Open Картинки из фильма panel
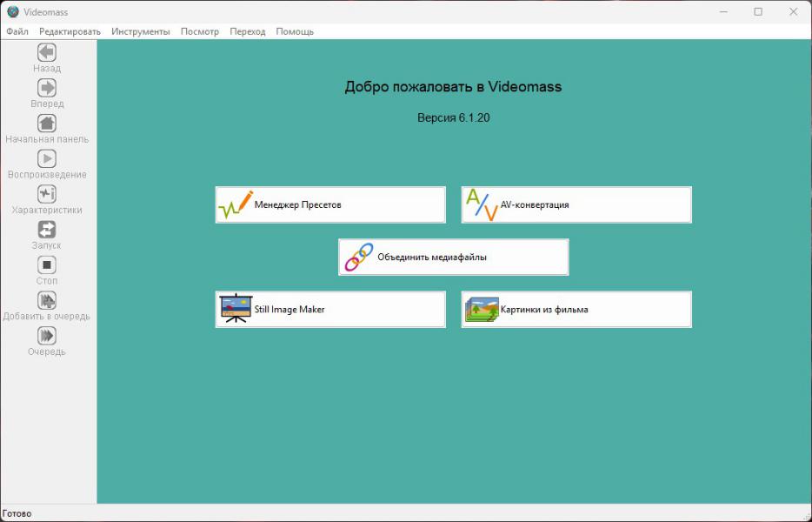812x522 pixels. [x=576, y=310]
